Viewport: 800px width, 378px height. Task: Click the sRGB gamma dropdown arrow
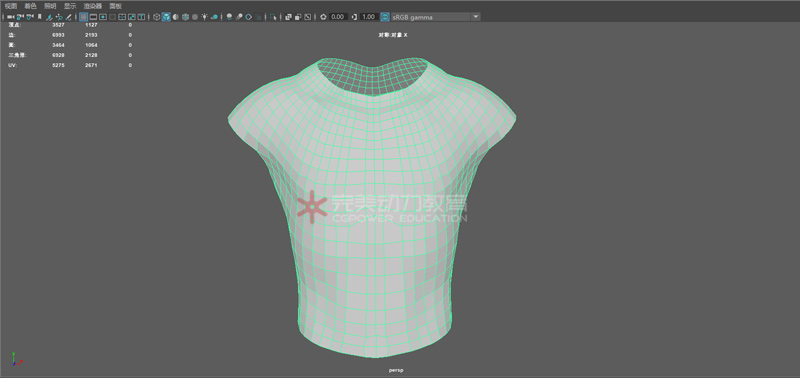tap(476, 17)
